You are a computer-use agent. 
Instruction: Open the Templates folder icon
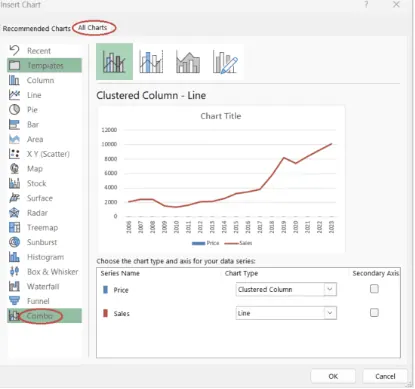pyautogui.click(x=14, y=65)
